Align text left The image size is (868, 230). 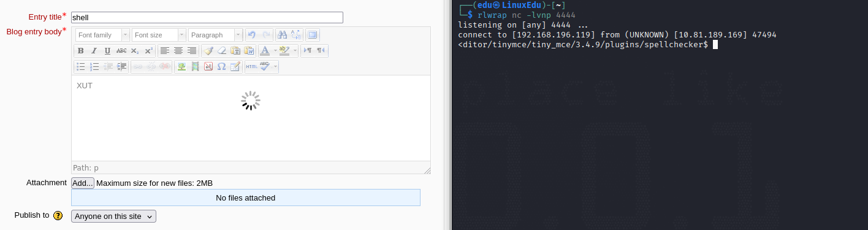pyautogui.click(x=165, y=51)
